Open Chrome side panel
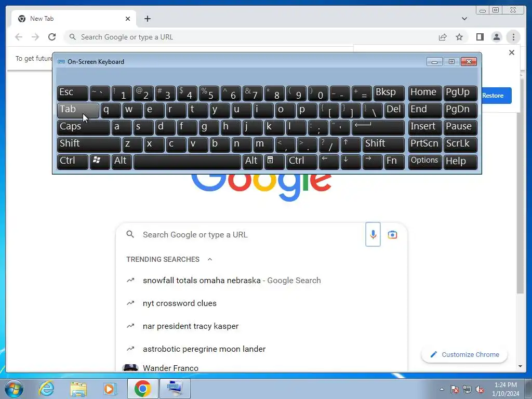532x399 pixels. pyautogui.click(x=480, y=37)
